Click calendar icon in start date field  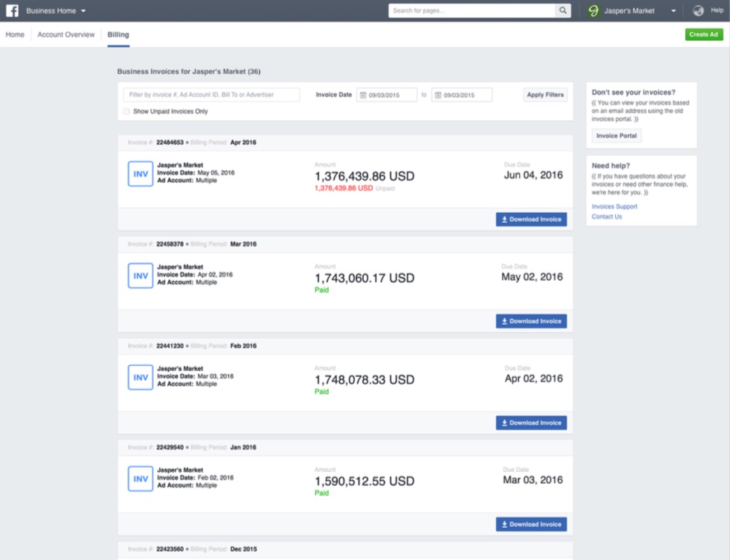(363, 95)
